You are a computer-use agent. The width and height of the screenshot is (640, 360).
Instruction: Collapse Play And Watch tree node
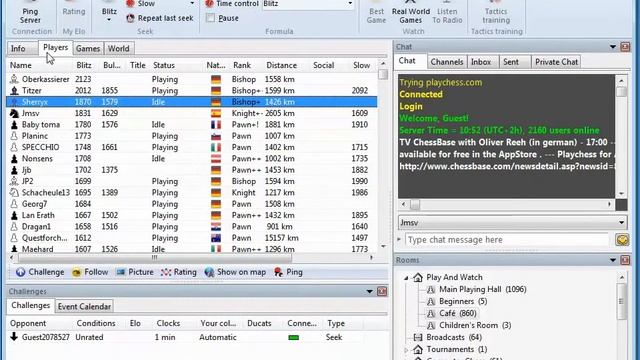(x=406, y=278)
